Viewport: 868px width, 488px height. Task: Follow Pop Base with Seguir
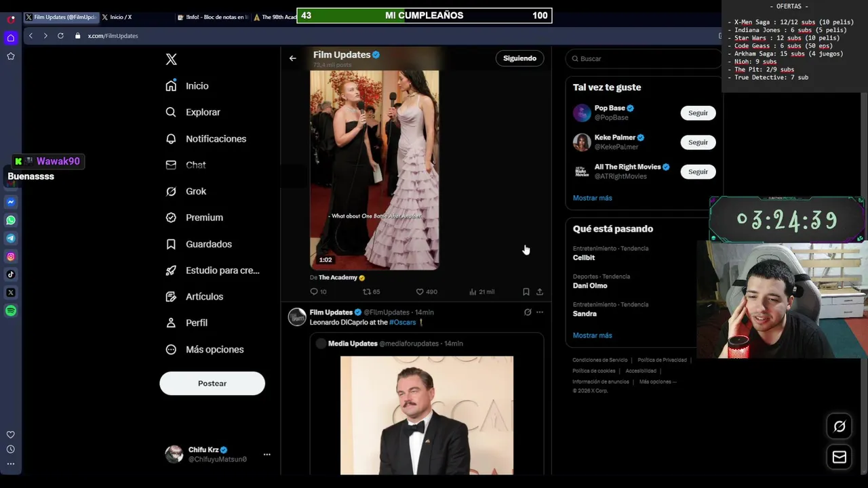tap(698, 113)
